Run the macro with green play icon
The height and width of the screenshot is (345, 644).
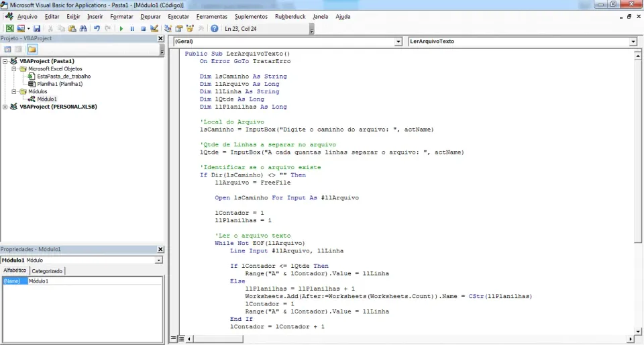(121, 28)
